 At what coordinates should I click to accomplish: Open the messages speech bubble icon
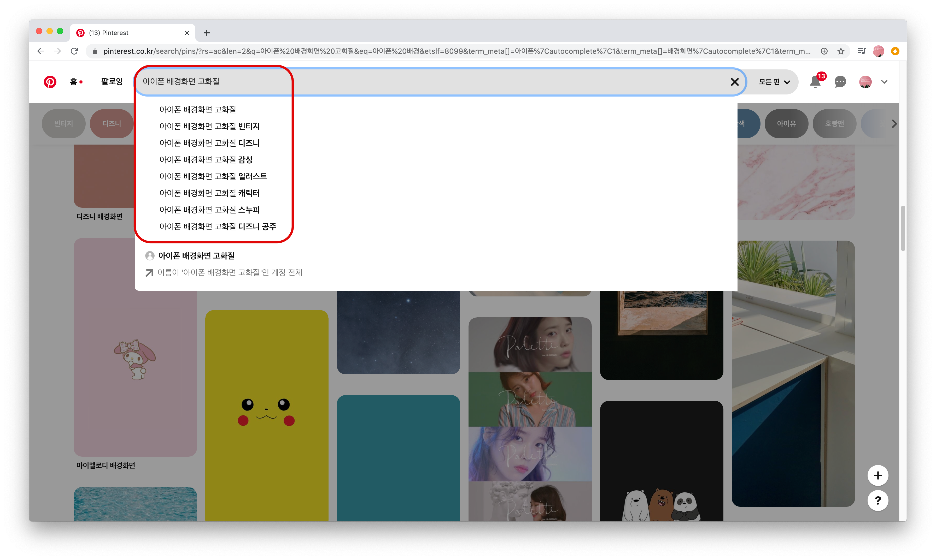tap(840, 82)
